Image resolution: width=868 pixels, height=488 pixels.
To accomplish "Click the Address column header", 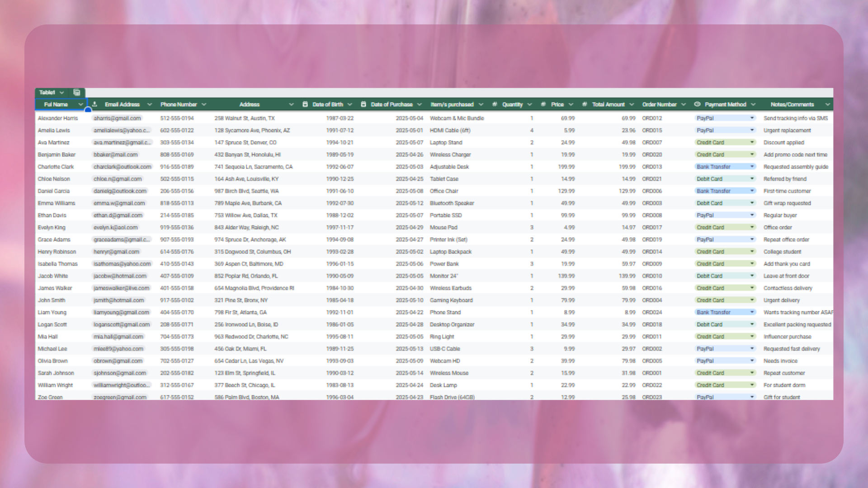I will (x=250, y=104).
